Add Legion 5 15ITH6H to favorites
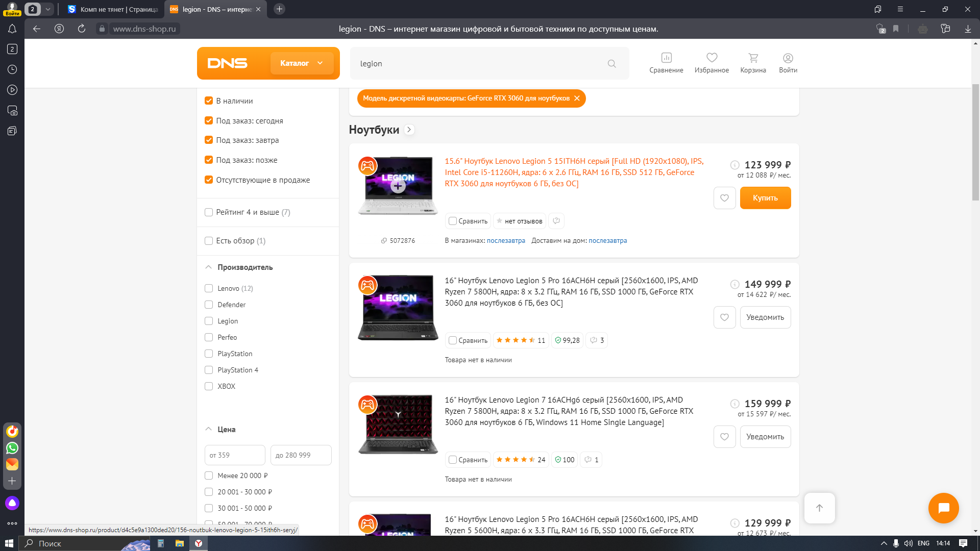Screen dimensions: 980x551 pyautogui.click(x=724, y=198)
